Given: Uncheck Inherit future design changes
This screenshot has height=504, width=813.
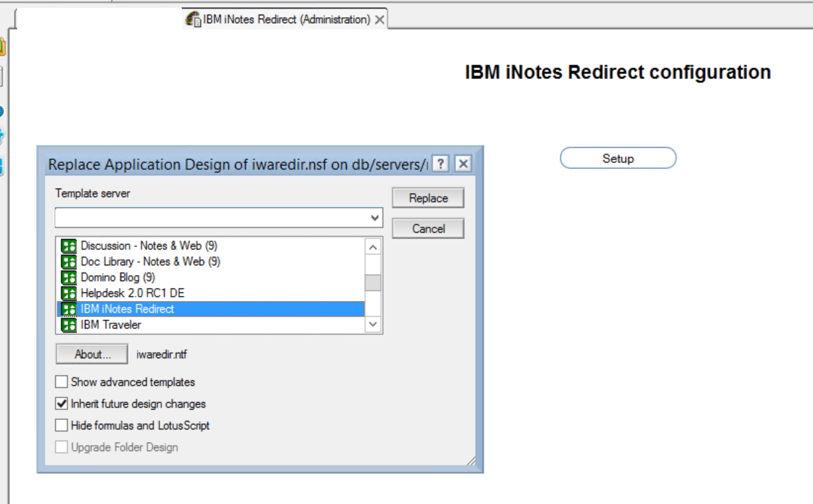Looking at the screenshot, I should (x=61, y=404).
